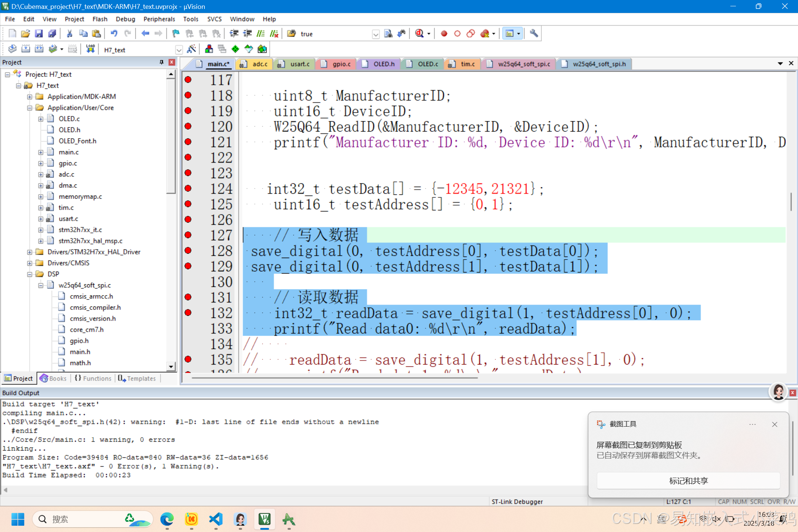Switch to the w25q64_soft_spi.c tab
798x532 pixels.
click(x=523, y=64)
